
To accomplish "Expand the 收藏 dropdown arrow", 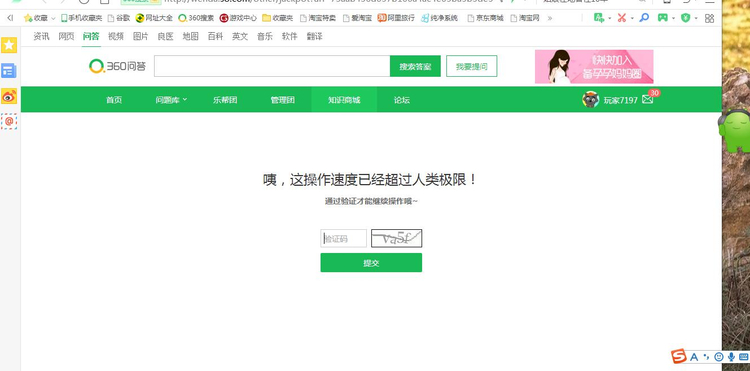I will pos(53,18).
